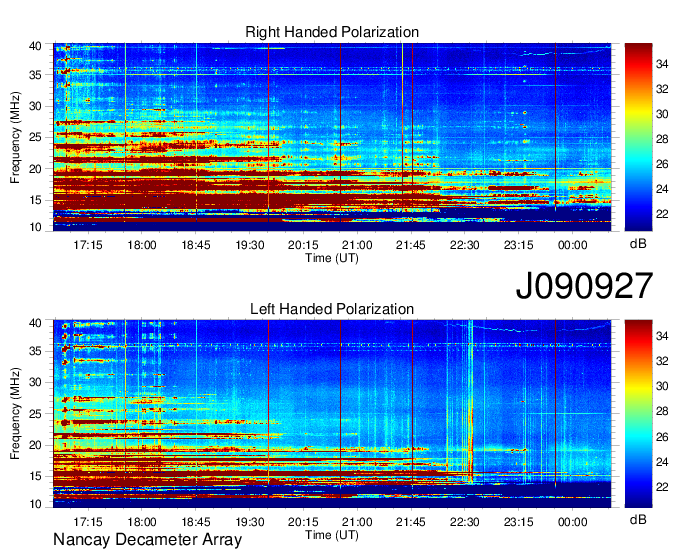This screenshot has width=680, height=552.
Task: Click the lower plot's 'Frequency (MHz)' axis label
Action: (15, 414)
